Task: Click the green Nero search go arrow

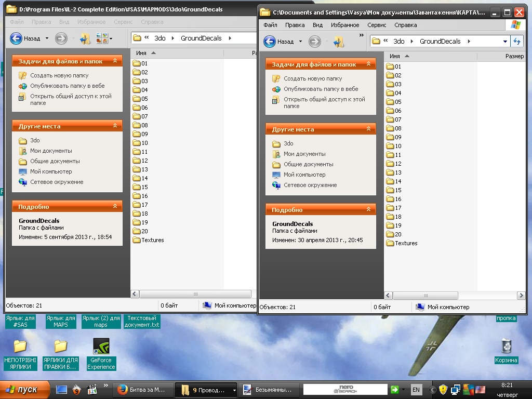Action: pyautogui.click(x=395, y=390)
